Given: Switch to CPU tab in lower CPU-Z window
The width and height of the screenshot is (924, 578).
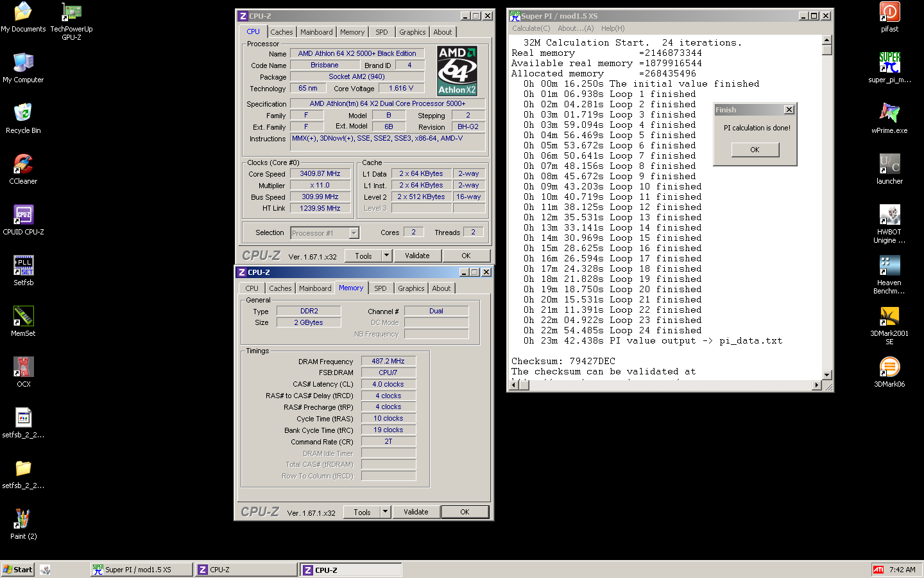Looking at the screenshot, I should 252,288.
